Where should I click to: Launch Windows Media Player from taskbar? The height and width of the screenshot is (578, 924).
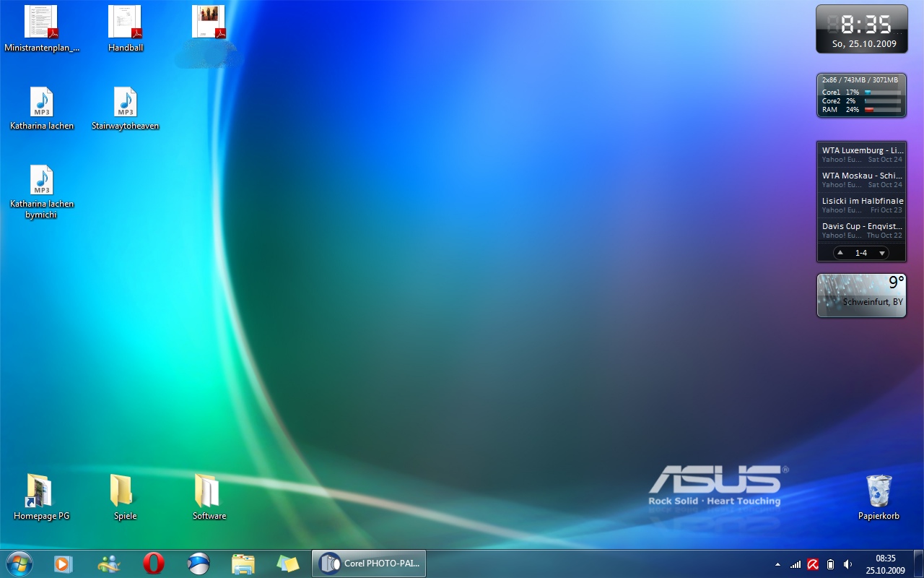tap(64, 564)
